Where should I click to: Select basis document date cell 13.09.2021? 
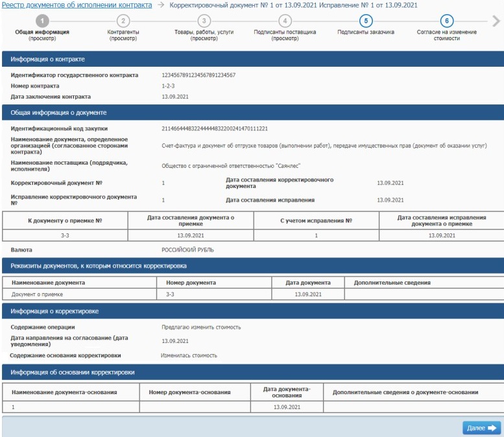[287, 407]
